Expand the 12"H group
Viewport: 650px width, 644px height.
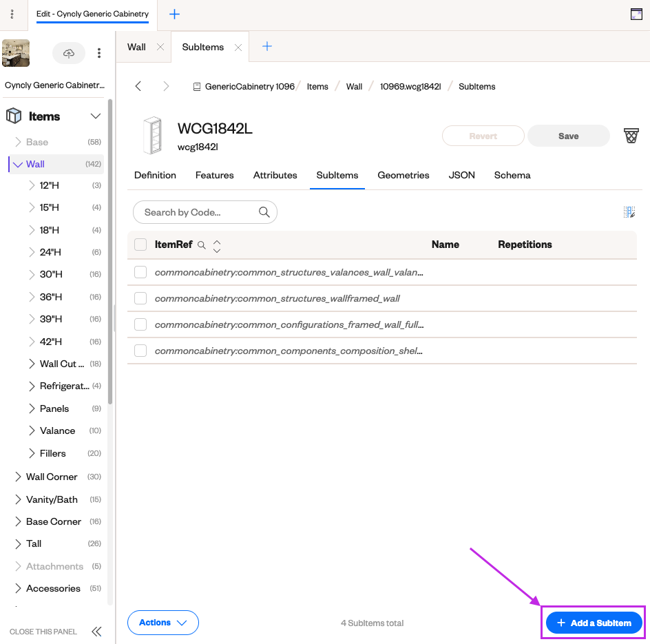32,185
